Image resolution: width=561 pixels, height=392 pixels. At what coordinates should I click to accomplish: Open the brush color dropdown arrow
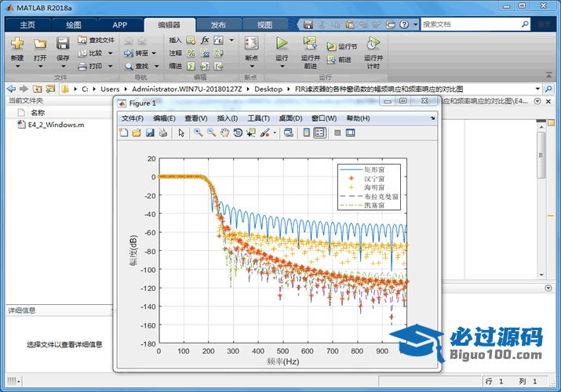point(275,133)
